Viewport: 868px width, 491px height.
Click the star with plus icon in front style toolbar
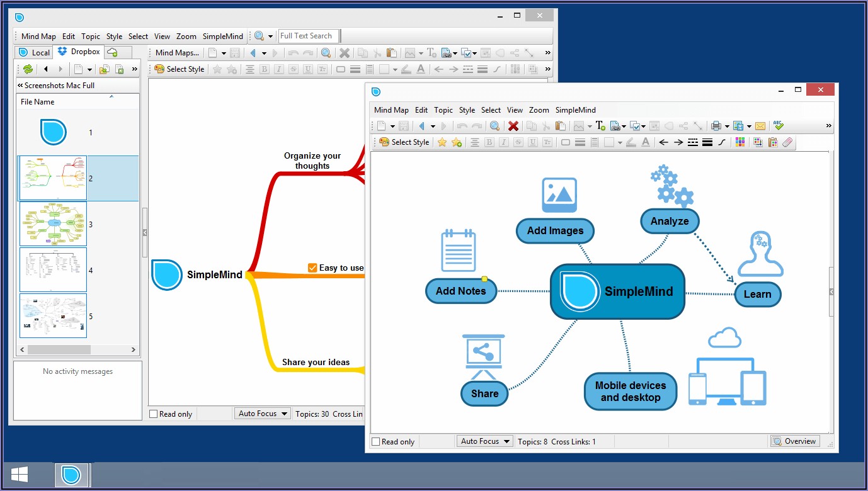[457, 142]
